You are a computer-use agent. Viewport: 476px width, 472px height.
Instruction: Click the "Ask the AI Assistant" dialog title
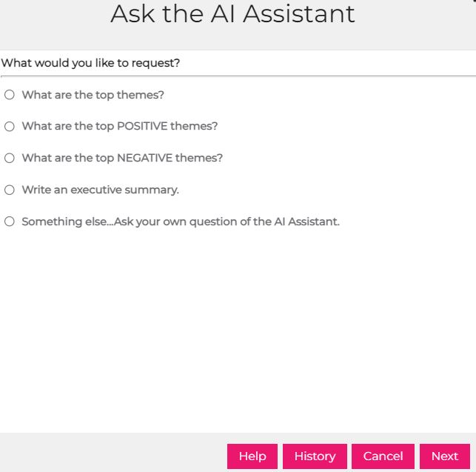click(x=232, y=14)
